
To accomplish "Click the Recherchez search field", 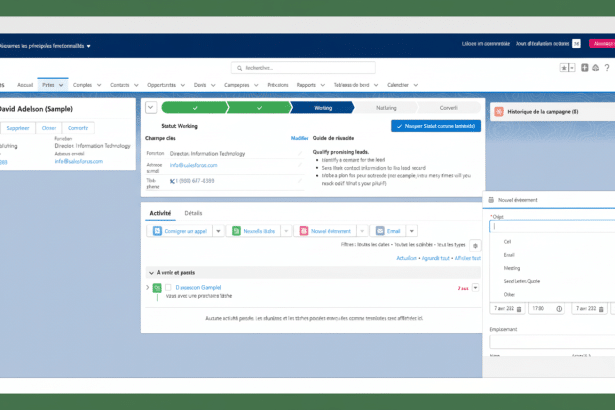I will coord(303,68).
